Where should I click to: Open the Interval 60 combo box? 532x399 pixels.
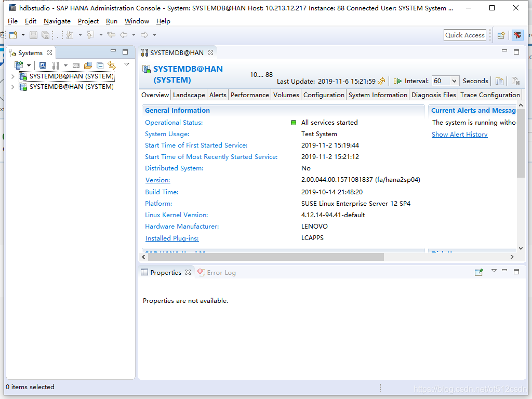pos(445,81)
